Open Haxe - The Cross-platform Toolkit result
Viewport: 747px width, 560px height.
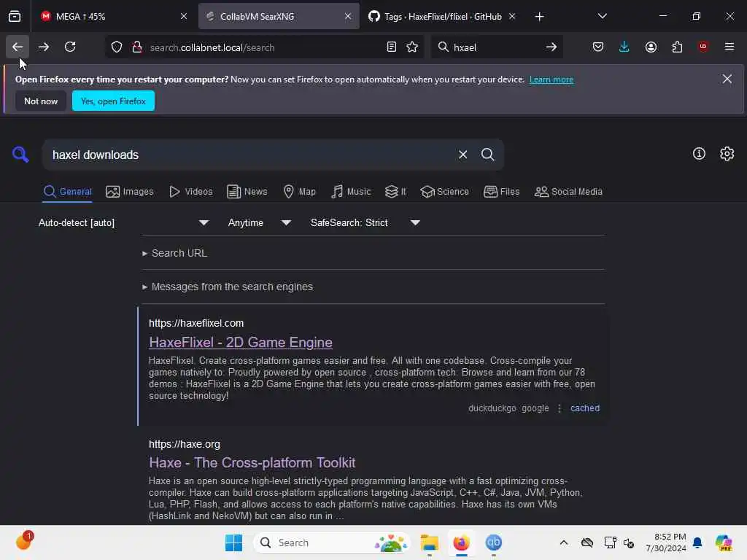point(252,462)
